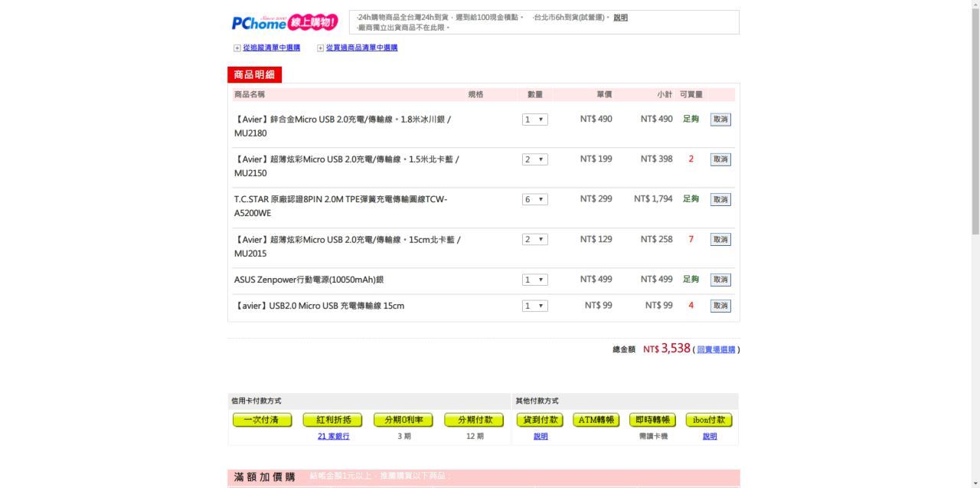The height and width of the screenshot is (488, 980).
Task: Choose 一次付清 payment button
Action: (262, 420)
